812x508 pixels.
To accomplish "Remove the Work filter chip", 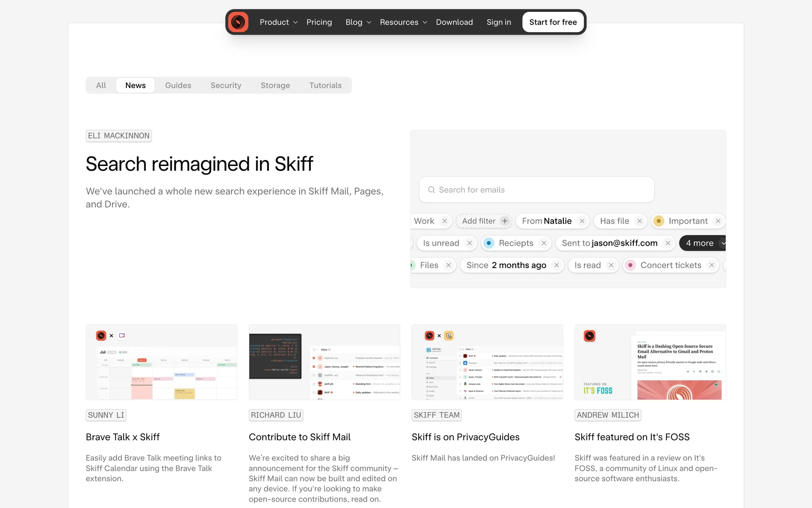I will point(444,221).
